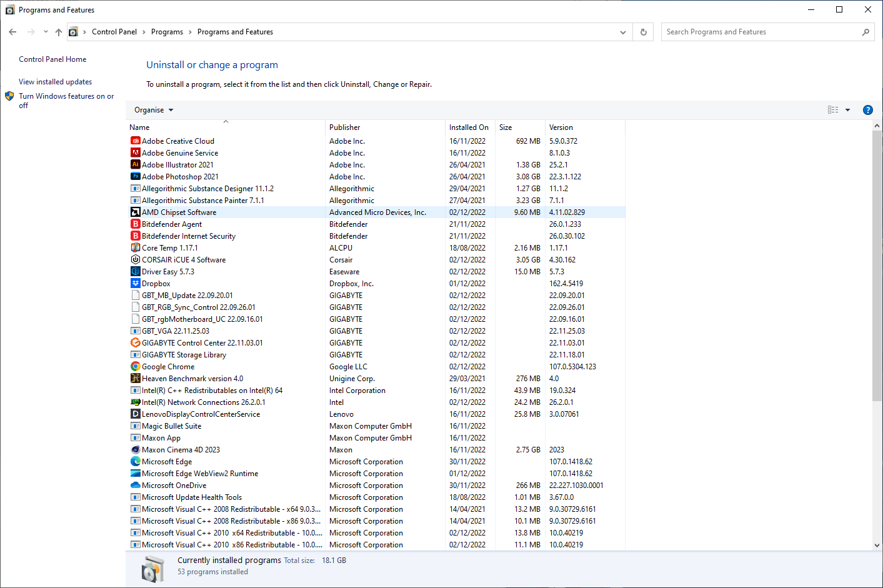Select Intel(R) C++ Redistributables on Intel(R) 64
Image resolution: width=883 pixels, height=588 pixels.
(376, 391)
